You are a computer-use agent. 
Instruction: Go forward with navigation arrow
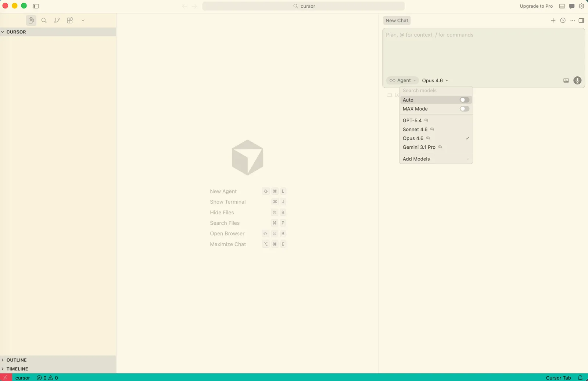194,6
